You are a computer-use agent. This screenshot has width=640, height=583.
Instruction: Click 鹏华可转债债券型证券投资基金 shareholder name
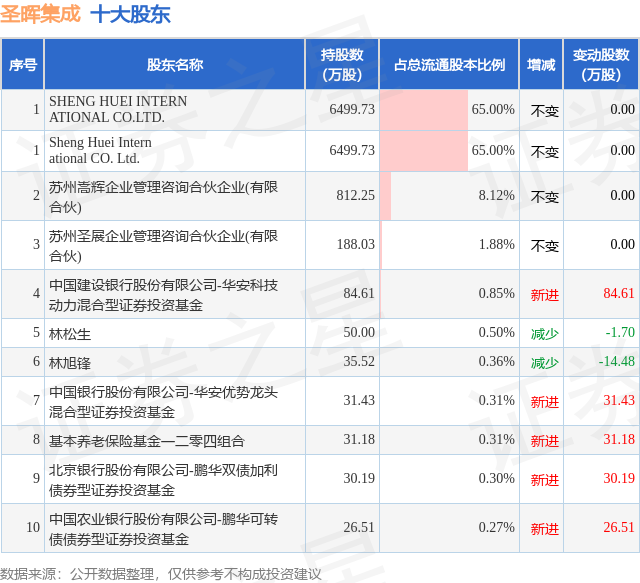click(163, 529)
